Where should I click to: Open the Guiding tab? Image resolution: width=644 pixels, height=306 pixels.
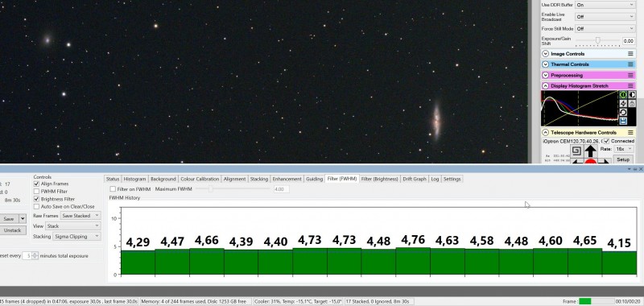[314, 179]
